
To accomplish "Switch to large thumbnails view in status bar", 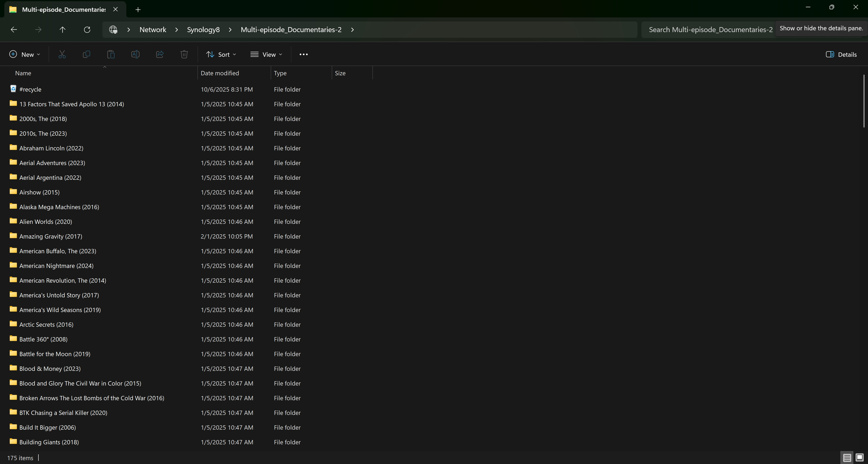I will (x=859, y=457).
